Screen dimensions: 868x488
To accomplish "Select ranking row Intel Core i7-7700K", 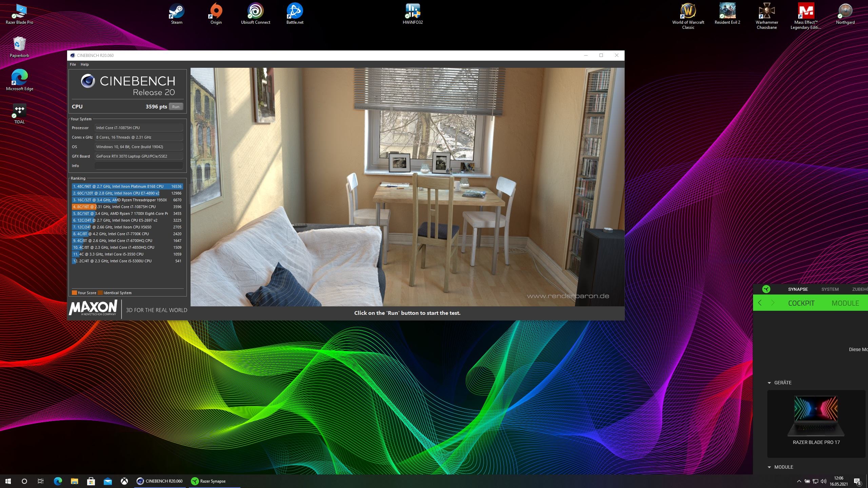I will pos(127,234).
